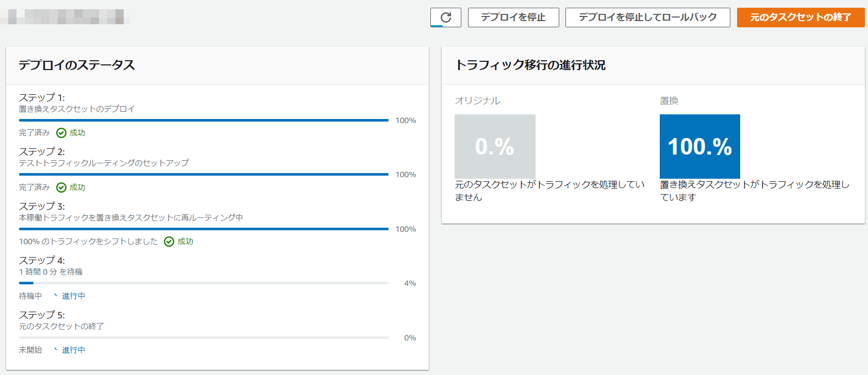Click 本稼働トラフィックを置き換えタスクセットに再ルーティング中 text
868x375 pixels.
click(x=131, y=218)
